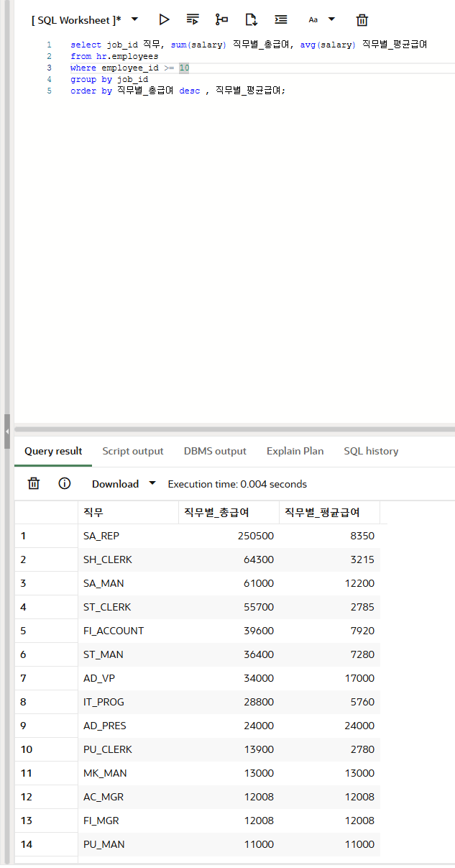Switch to the Script output tab
The image size is (455, 868).
pyautogui.click(x=133, y=451)
